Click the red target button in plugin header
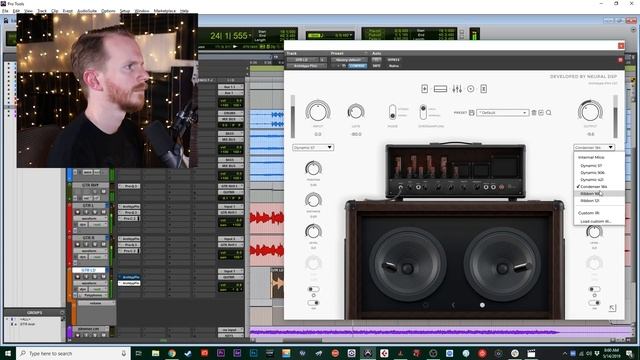 pyautogui.click(x=620, y=60)
